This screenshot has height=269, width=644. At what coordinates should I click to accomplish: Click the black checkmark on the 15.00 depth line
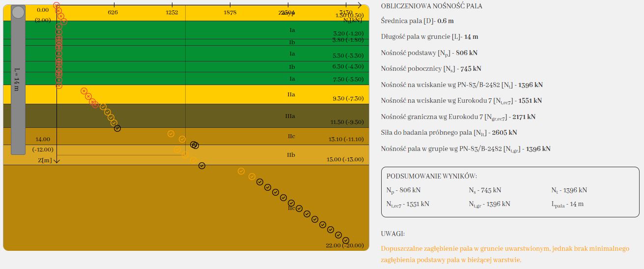tap(201, 166)
